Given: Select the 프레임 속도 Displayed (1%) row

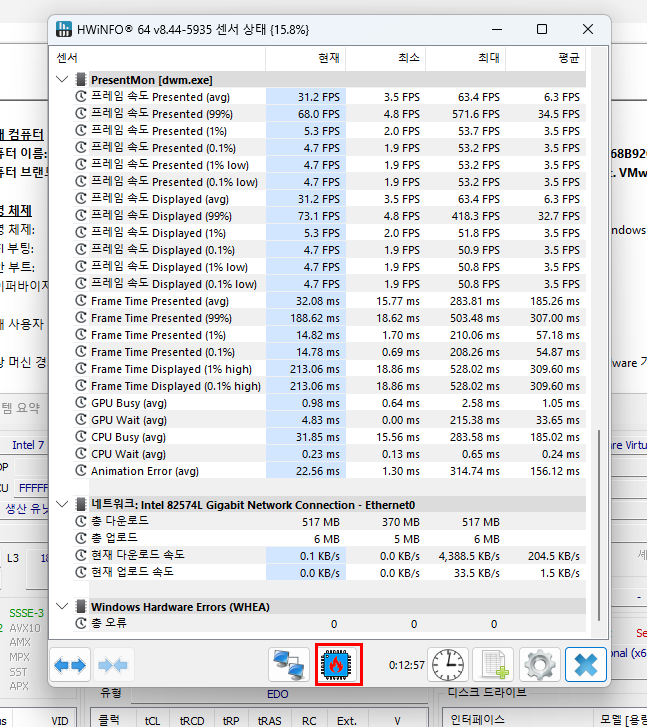Looking at the screenshot, I should coord(329,233).
